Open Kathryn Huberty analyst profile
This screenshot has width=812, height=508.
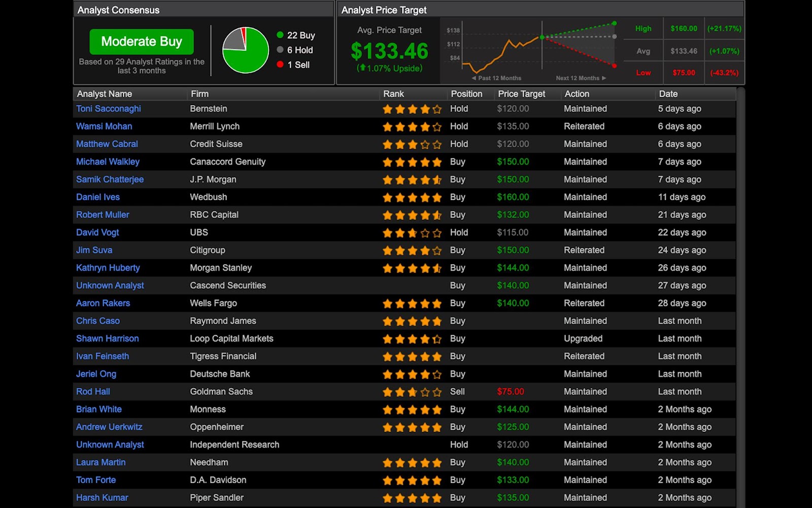pyautogui.click(x=108, y=268)
